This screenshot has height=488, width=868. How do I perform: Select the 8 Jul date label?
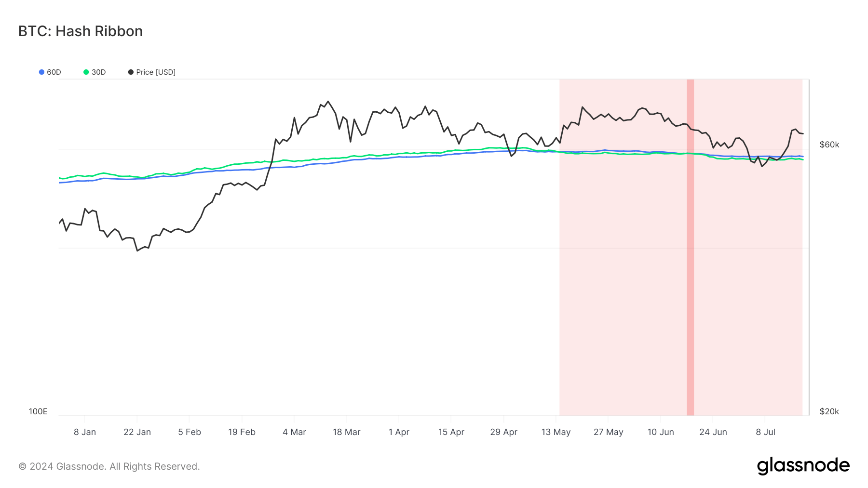[765, 432]
